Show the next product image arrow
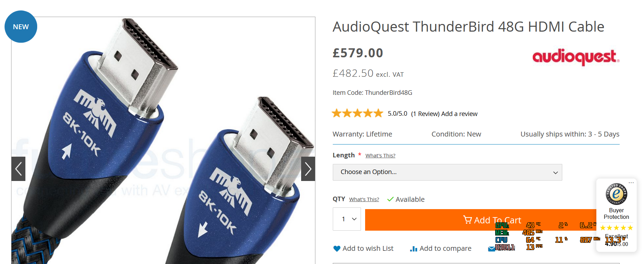 (308, 169)
